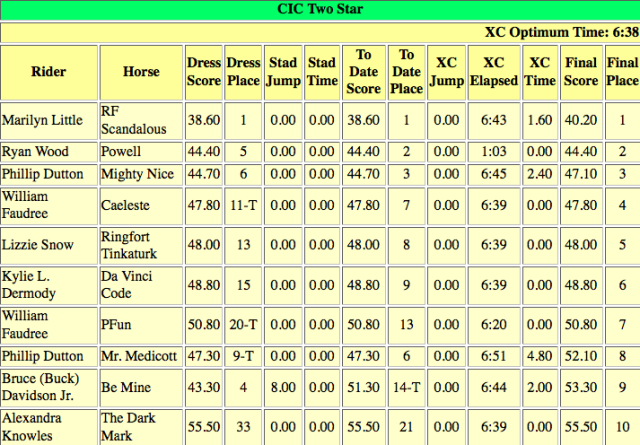Select rider name Lizzie Snow
This screenshot has width=640, height=445.
(38, 245)
